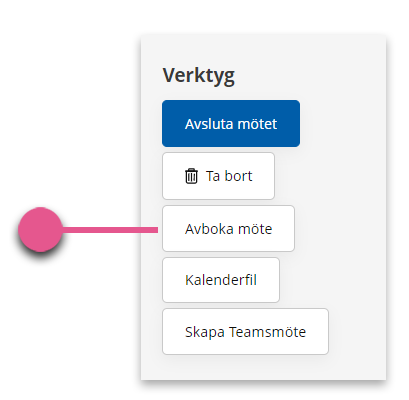409x400 pixels.
Task: Click the blue Avsluta mötet button
Action: (x=231, y=123)
